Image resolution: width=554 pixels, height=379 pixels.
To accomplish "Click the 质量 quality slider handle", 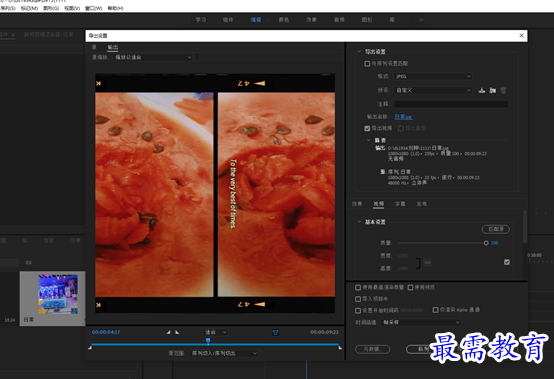I will (486, 243).
